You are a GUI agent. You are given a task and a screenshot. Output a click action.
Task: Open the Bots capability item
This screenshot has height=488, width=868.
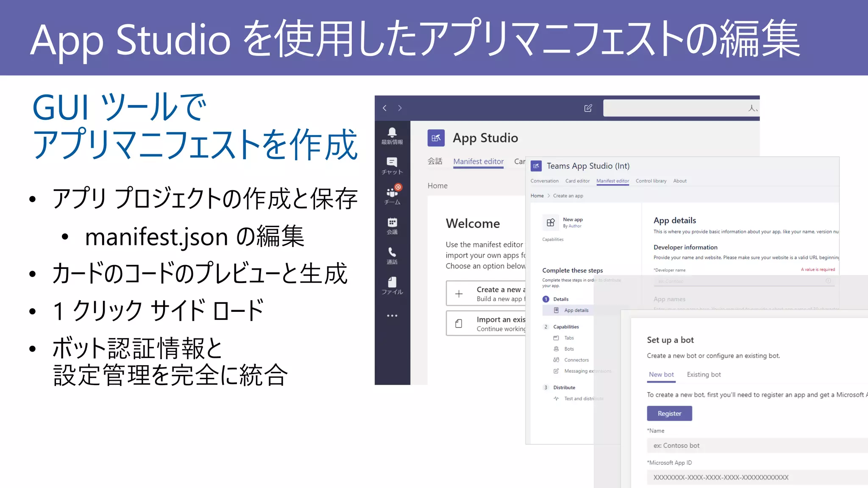tap(564, 349)
